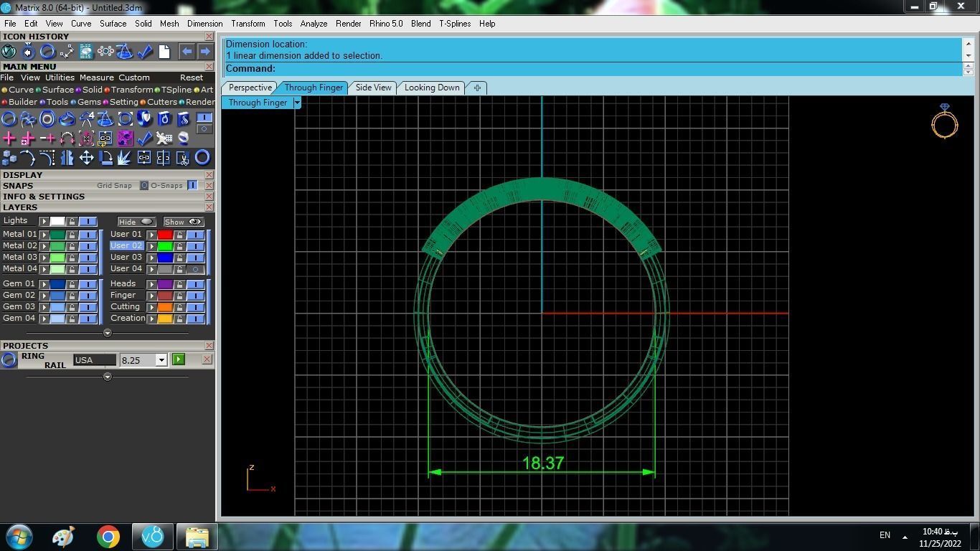
Task: Toggle visibility of User 04 layer
Action: coord(195,269)
